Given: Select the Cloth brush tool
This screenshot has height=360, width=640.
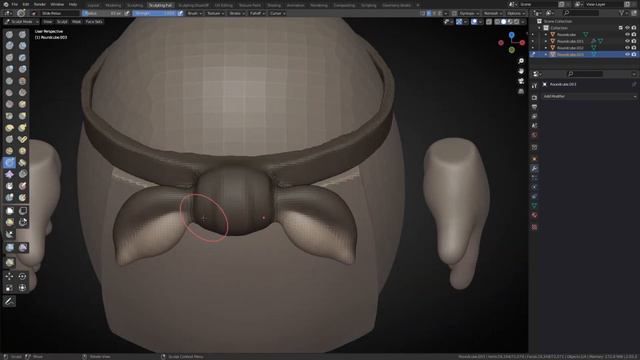Looking at the screenshot, I should pos(9,174).
